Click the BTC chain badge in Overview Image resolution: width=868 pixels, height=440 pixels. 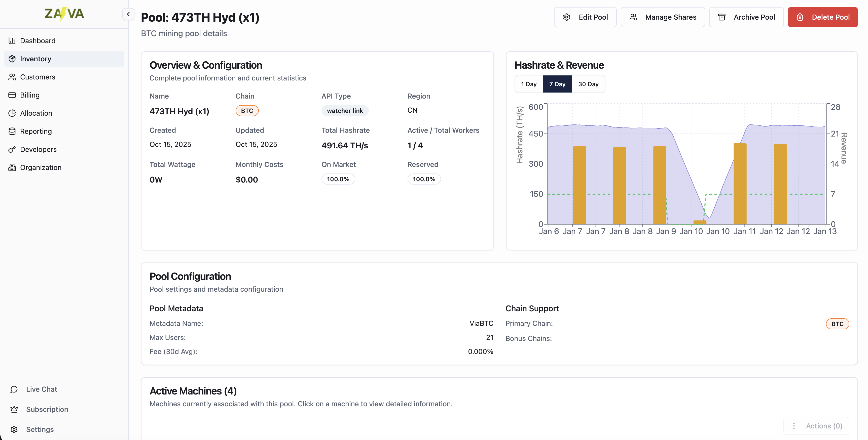[247, 110]
